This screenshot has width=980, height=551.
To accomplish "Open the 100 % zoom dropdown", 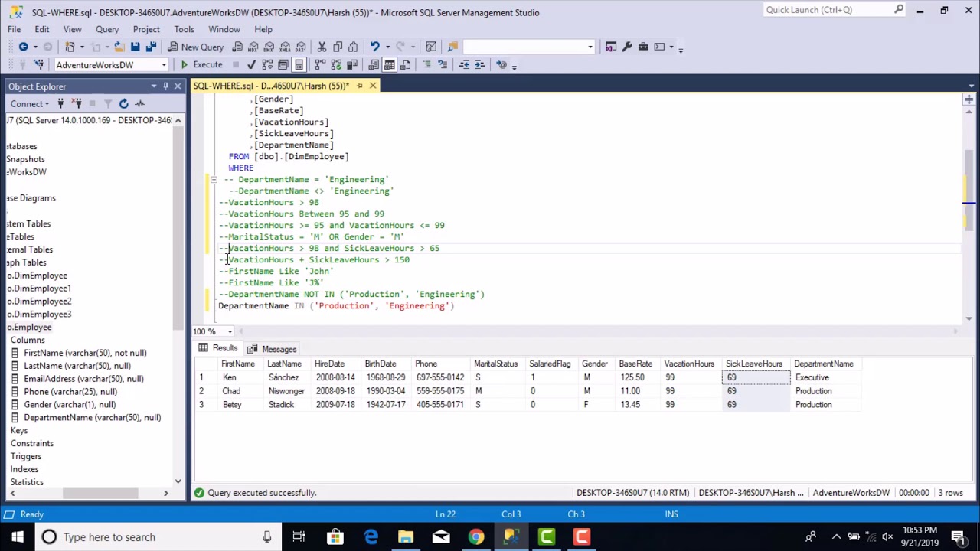I will point(230,331).
